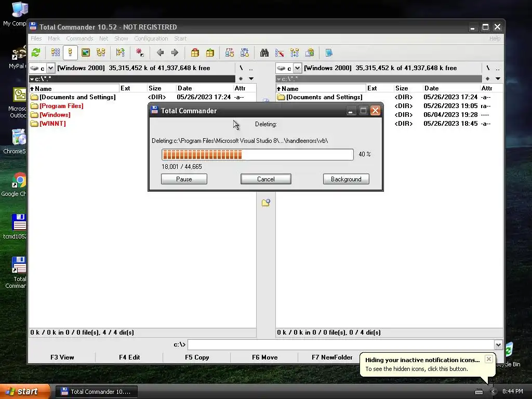Sort the left panel by Name column
532x399 pixels.
point(74,88)
